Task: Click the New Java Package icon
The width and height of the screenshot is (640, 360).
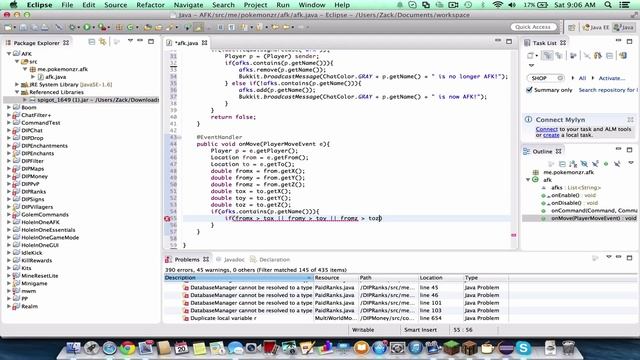Action: (x=119, y=27)
